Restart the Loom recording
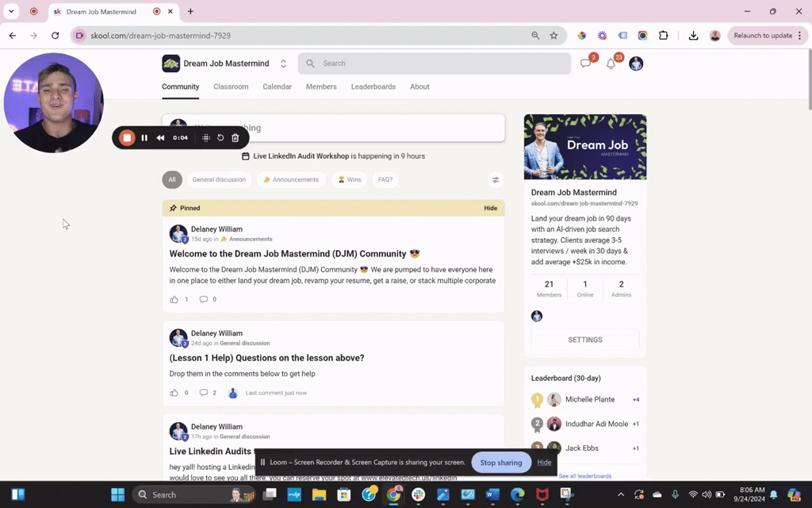812x508 pixels. [220, 137]
